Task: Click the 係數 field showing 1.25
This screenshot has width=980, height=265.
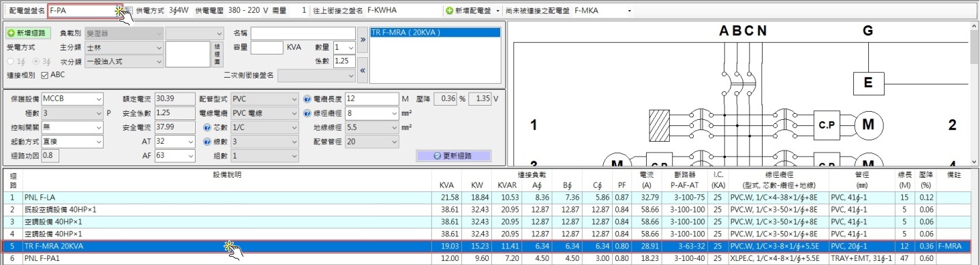Action: pyautogui.click(x=345, y=61)
